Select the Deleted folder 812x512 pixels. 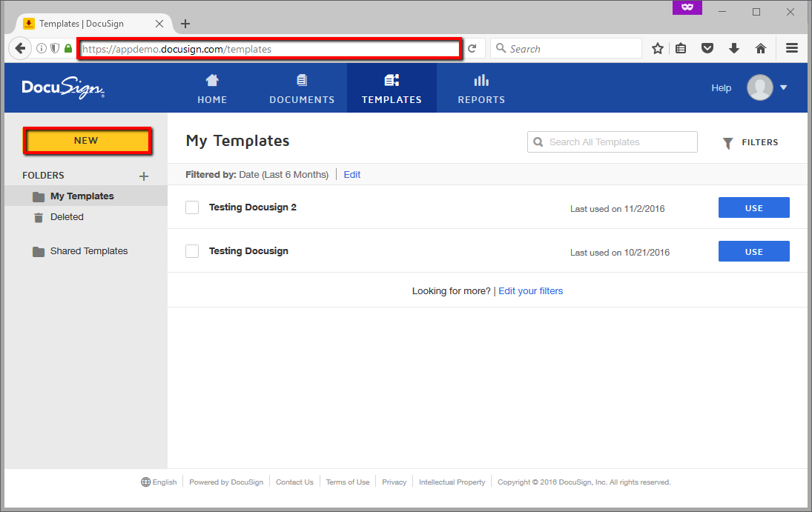click(x=67, y=217)
